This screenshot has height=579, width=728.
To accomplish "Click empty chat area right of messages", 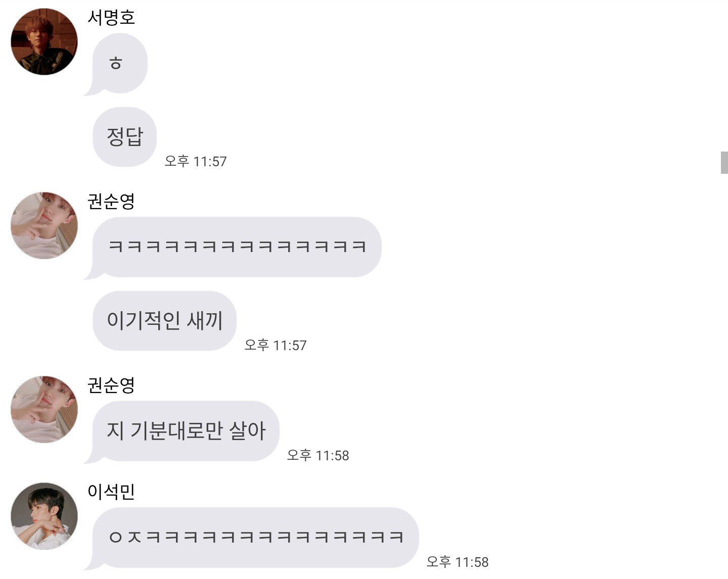I will pyautogui.click(x=556, y=303).
